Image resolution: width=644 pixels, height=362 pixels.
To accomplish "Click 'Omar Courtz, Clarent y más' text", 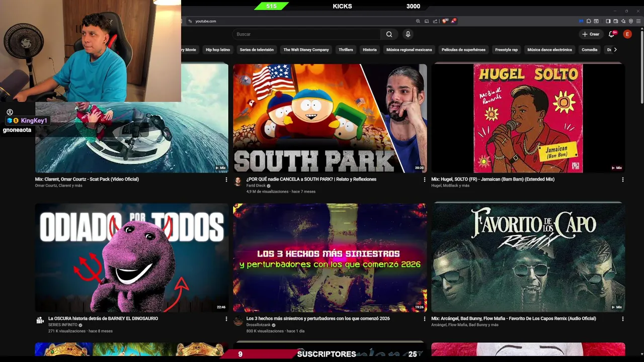I will pos(58,186).
